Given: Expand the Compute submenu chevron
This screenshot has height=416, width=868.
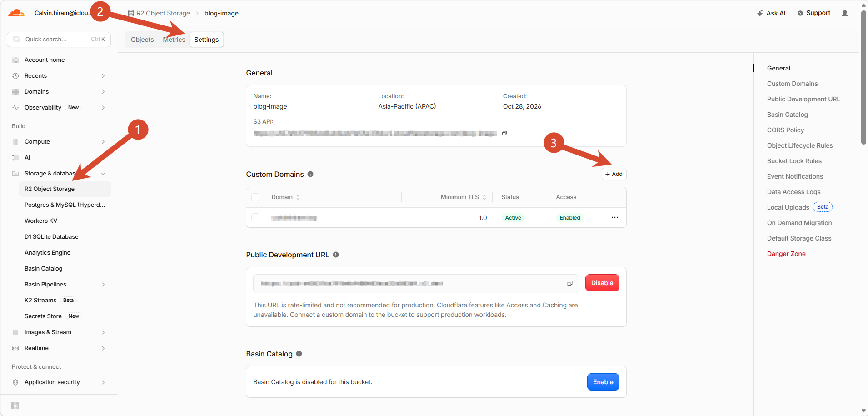Looking at the screenshot, I should 104,142.
